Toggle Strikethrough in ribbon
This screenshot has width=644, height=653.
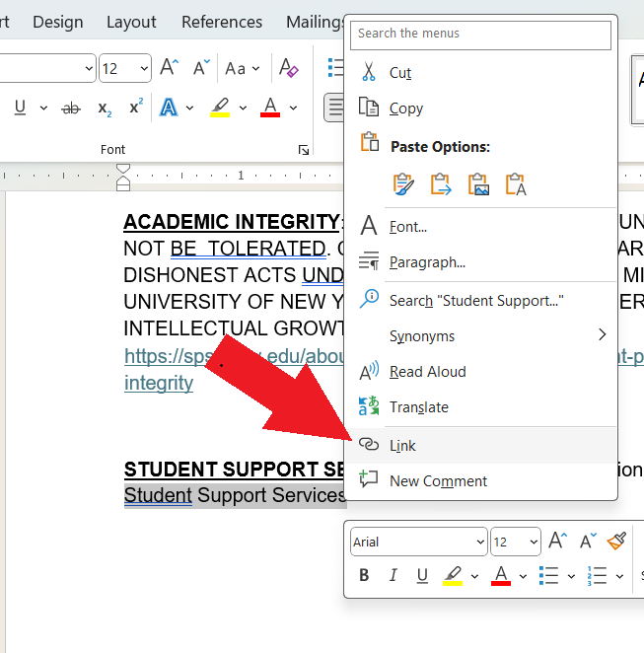click(71, 109)
